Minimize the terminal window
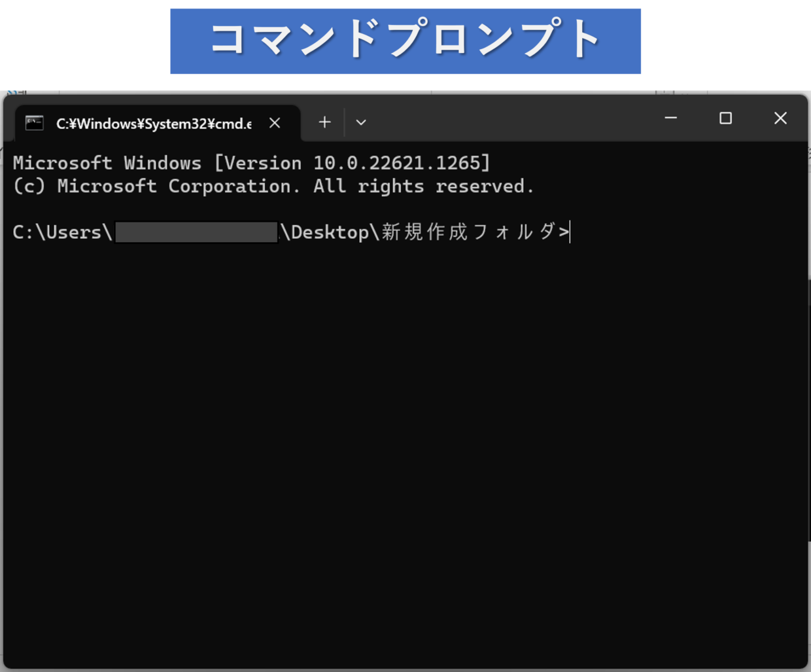Image resolution: width=811 pixels, height=672 pixels. 671,118
